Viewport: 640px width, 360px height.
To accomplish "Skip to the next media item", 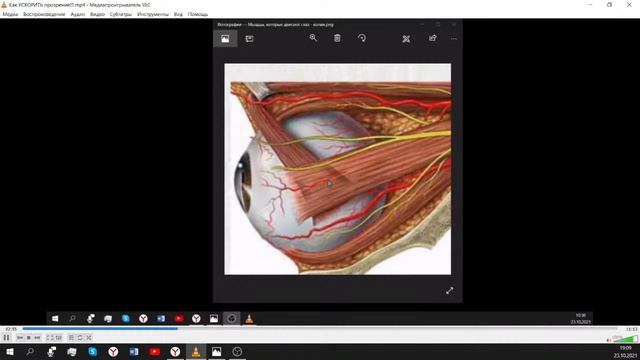I will (37, 338).
